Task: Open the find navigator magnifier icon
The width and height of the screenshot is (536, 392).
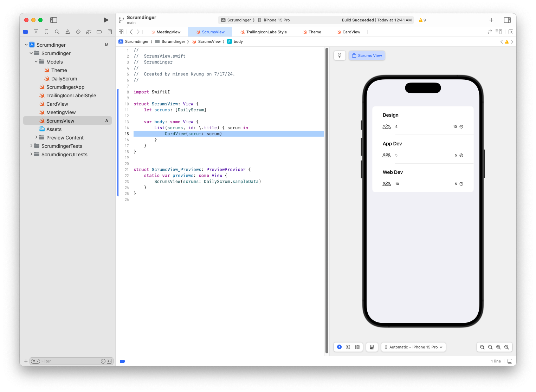Action: (57, 32)
